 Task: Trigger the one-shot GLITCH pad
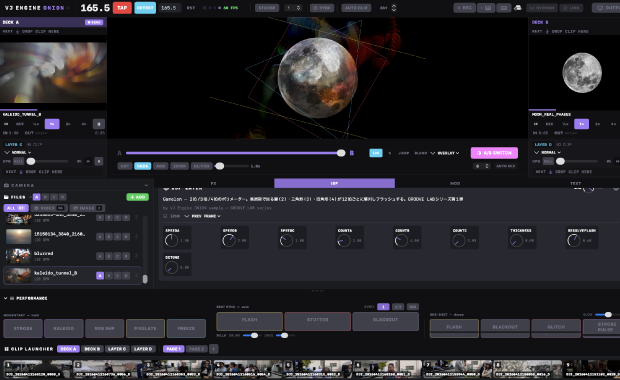(556, 328)
